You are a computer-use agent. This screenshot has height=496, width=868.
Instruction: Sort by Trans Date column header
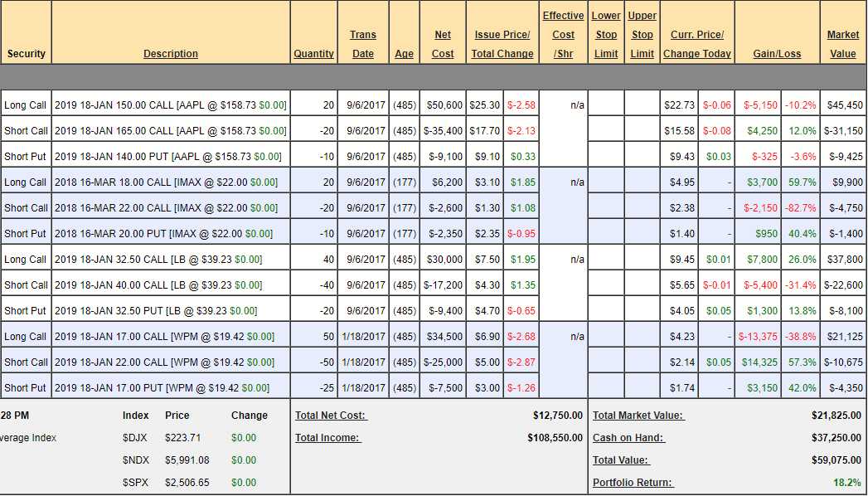pos(362,44)
